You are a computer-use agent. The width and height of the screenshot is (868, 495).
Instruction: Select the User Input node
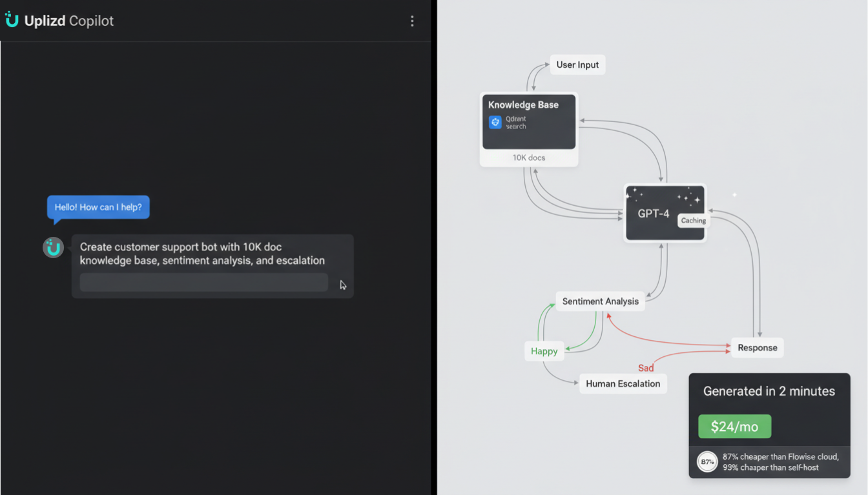[x=577, y=65]
